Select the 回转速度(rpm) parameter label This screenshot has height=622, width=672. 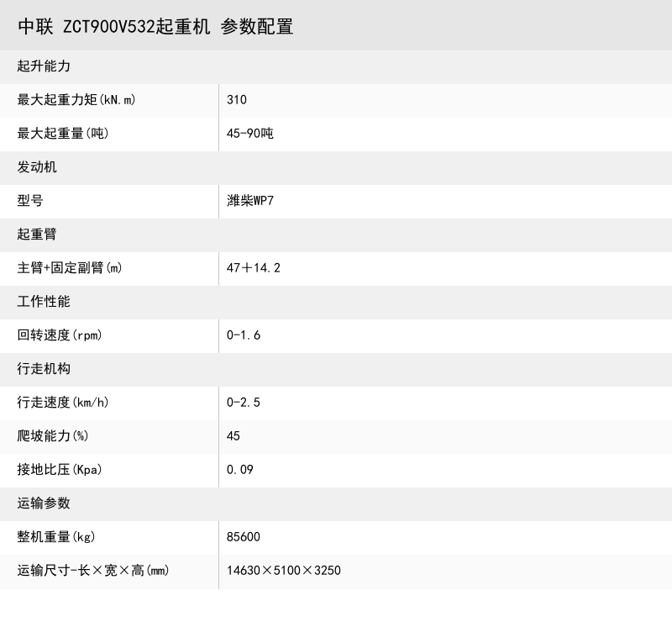[x=63, y=335]
